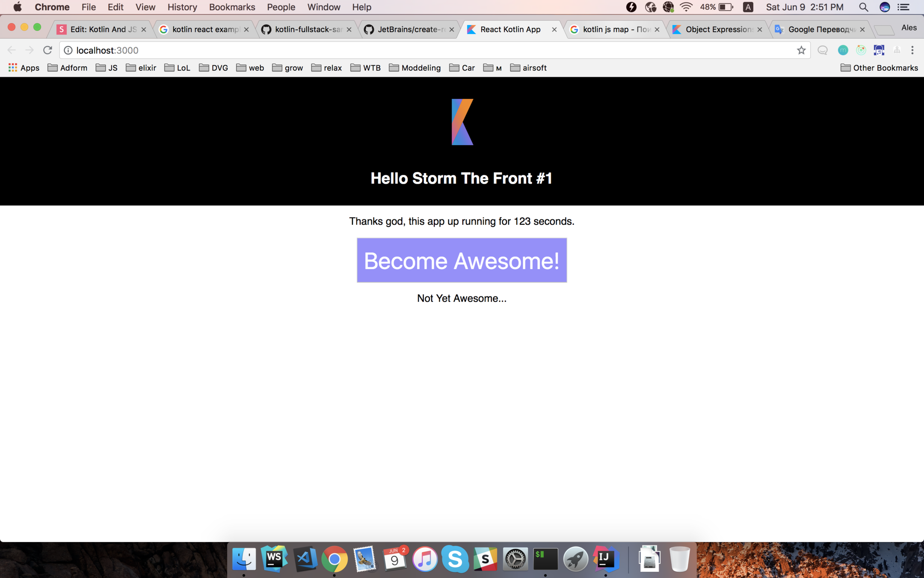Open Chrome three-dot menu
Image resolution: width=924 pixels, height=578 pixels.
pyautogui.click(x=912, y=50)
